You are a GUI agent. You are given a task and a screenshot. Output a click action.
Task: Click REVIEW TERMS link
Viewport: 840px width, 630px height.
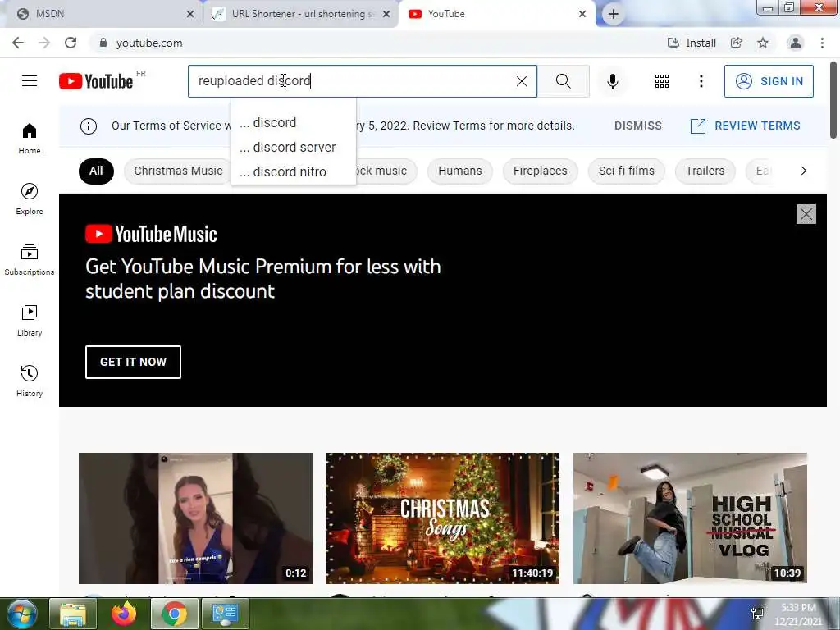click(x=745, y=126)
